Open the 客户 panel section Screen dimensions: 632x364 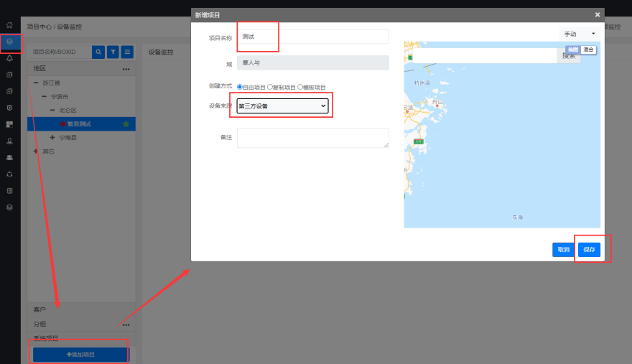(81, 309)
